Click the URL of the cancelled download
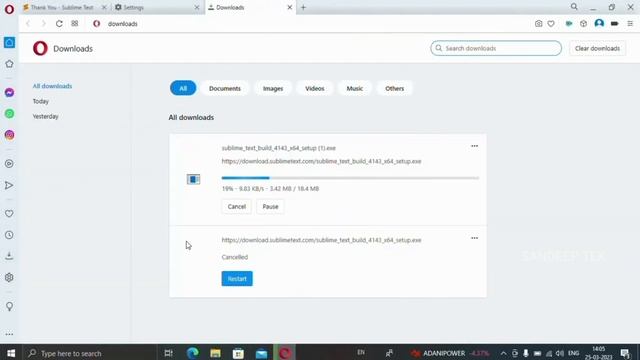Screen dimensions: 640x360 [x=321, y=240]
